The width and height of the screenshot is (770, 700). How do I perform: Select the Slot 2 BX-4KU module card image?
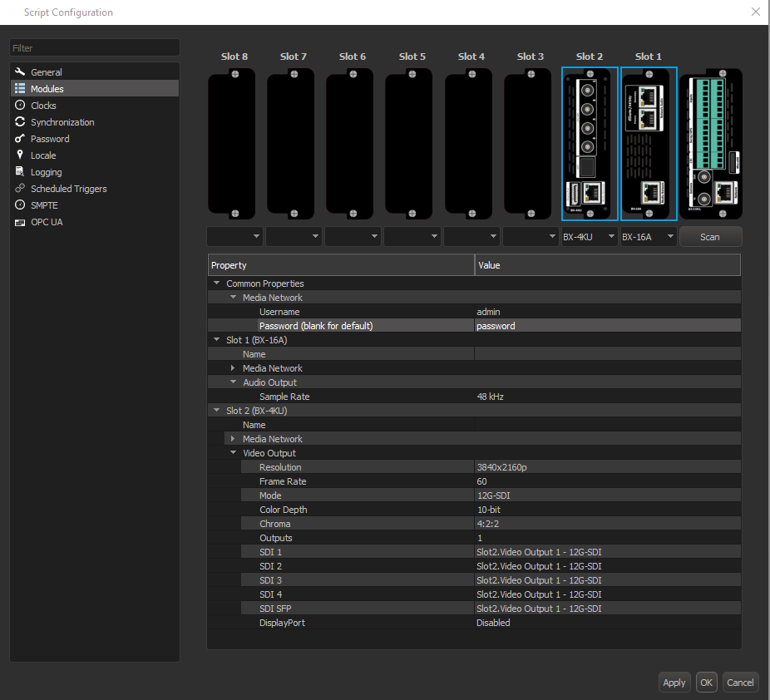coord(590,144)
